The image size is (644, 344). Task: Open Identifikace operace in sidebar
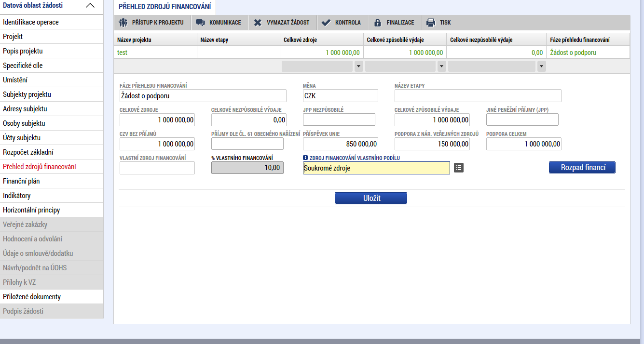coord(52,22)
